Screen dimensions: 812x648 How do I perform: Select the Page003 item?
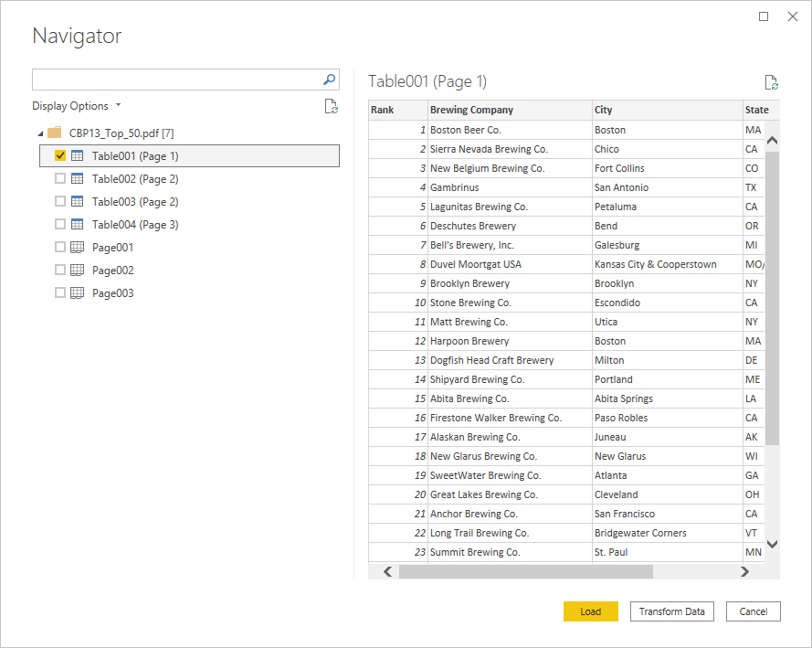[112, 292]
